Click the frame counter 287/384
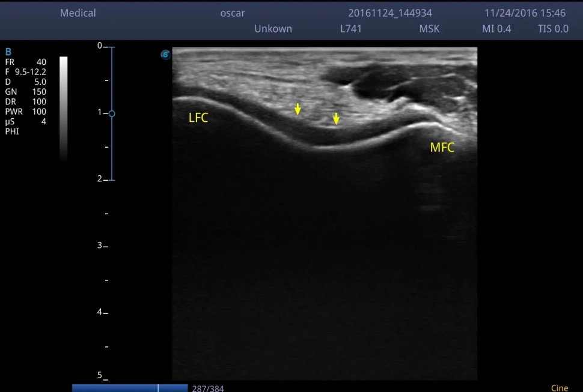Viewport: 583px width, 392px height. [208, 388]
